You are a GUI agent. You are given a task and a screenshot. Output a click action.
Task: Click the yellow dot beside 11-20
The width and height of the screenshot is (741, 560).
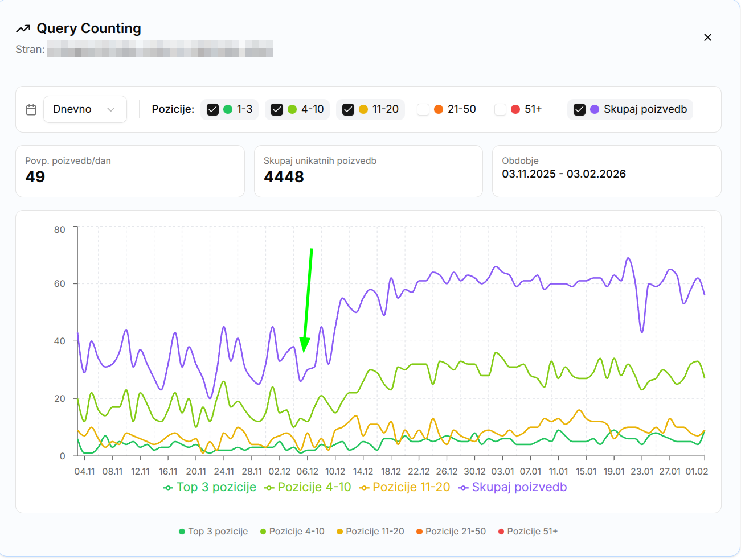(365, 109)
